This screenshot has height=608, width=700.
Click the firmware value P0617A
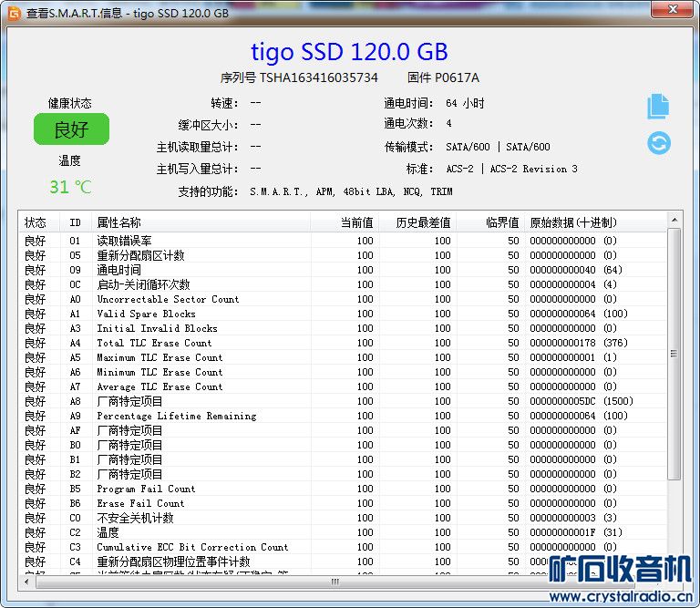point(458,77)
